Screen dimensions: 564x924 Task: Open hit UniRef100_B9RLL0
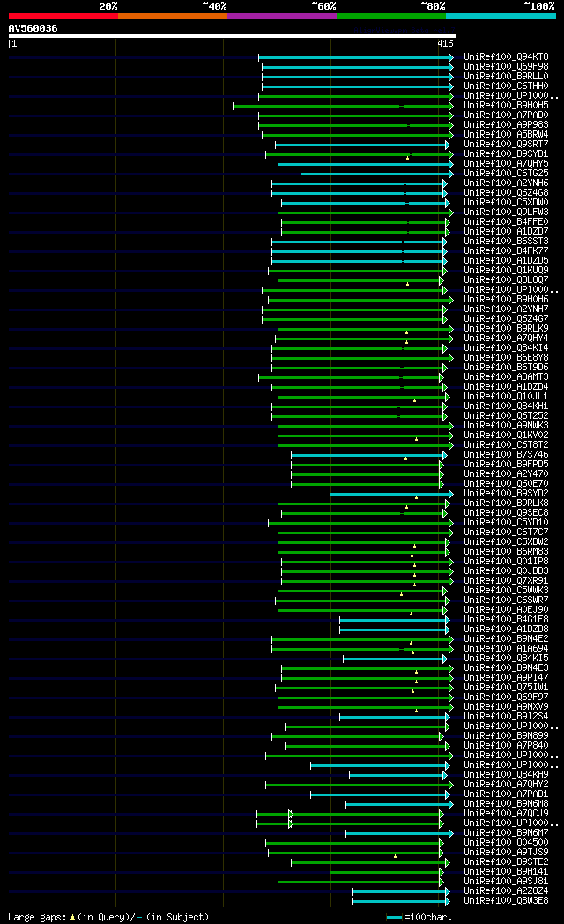[506, 77]
